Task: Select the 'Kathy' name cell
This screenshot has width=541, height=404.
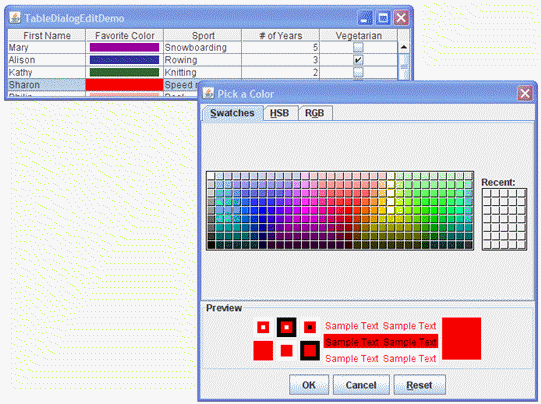Action: tap(47, 72)
